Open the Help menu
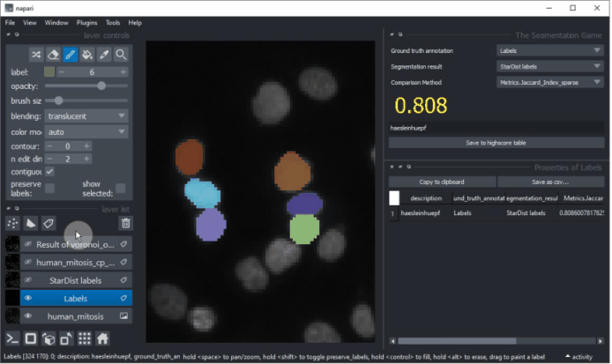Screen dimensions: 612x364 pos(135,23)
